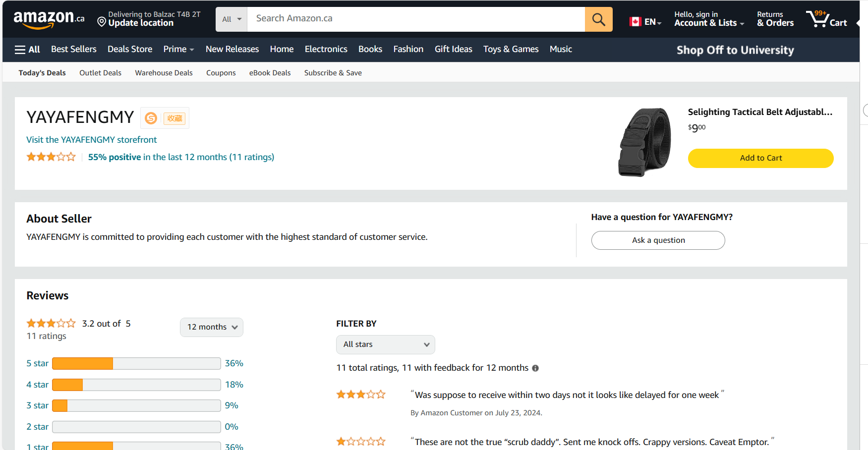Click the info icon beside feedback for 12 months
This screenshot has width=868, height=450.
535,368
